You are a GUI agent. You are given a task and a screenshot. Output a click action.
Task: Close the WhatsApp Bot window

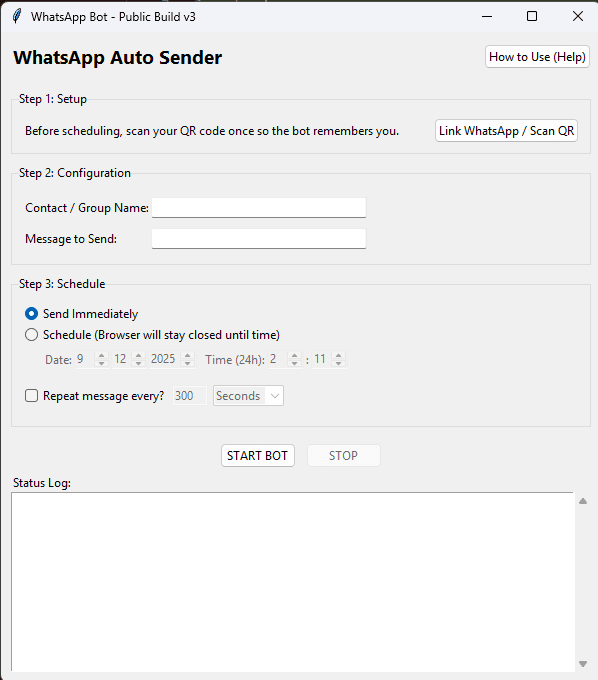coord(578,16)
